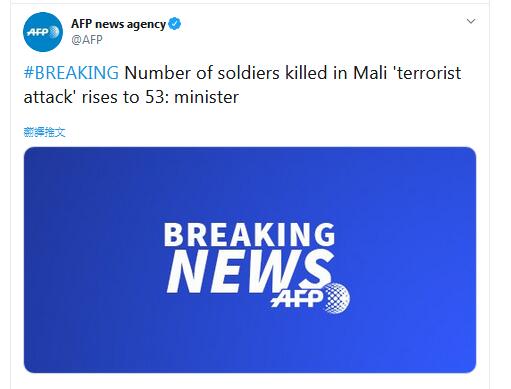511x389 pixels.
Task: Open the #BREAKING hashtag link
Action: (71, 73)
